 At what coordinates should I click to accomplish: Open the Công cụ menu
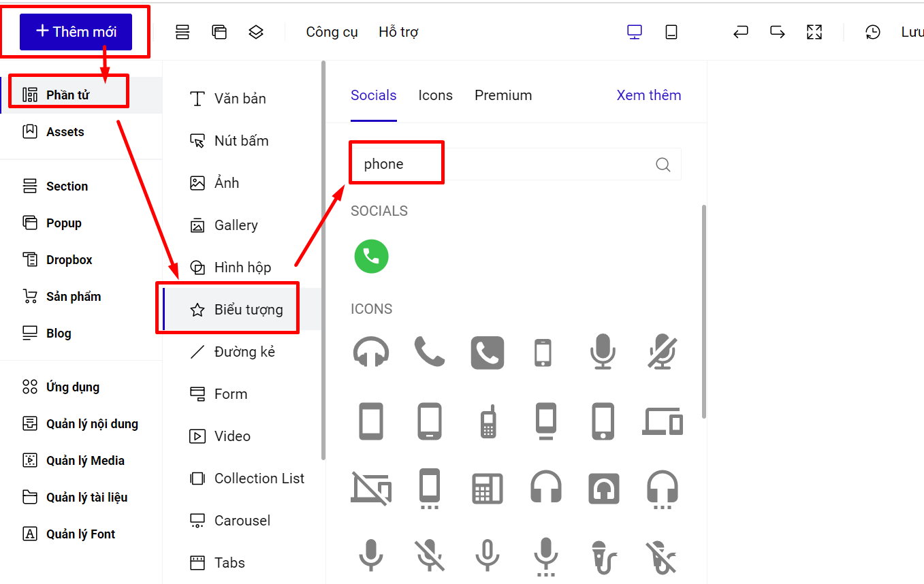[332, 32]
